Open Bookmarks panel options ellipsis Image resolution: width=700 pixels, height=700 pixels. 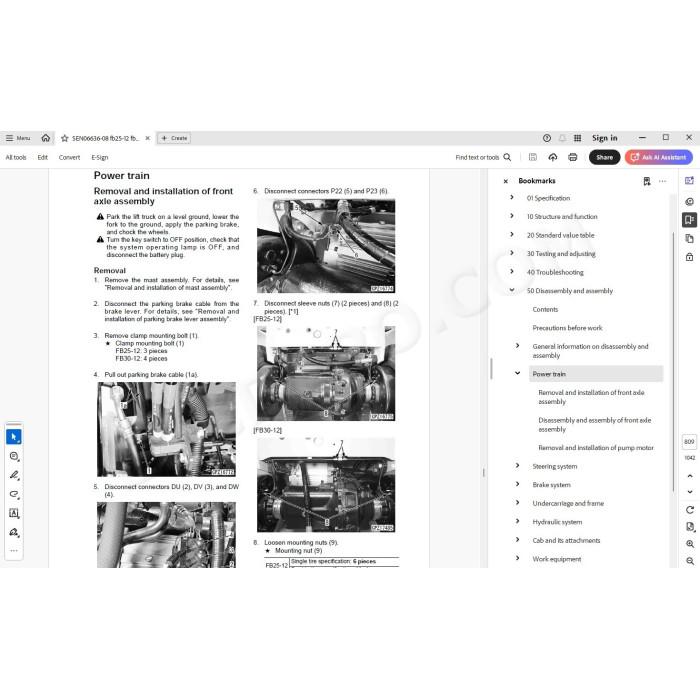click(662, 181)
